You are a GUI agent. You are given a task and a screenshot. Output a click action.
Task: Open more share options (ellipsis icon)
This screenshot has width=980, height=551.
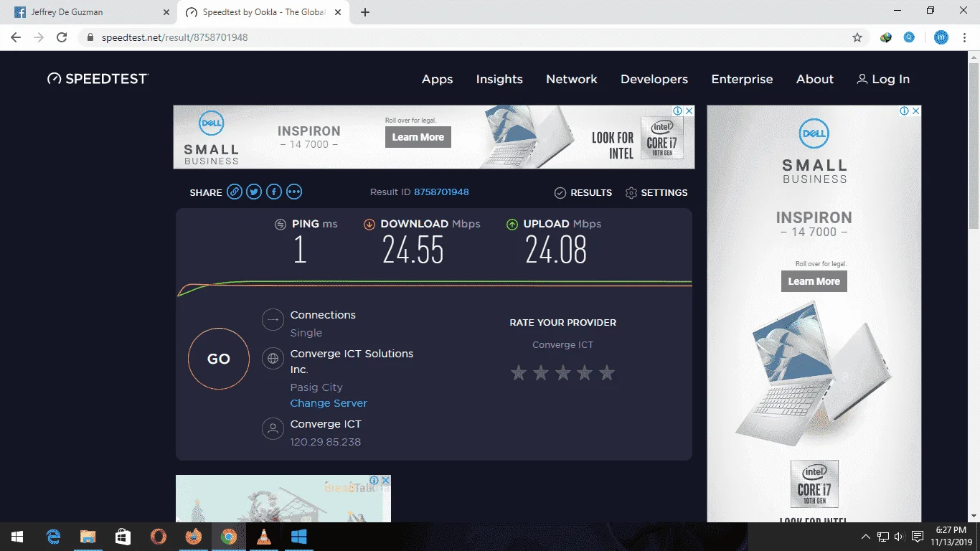pos(294,192)
